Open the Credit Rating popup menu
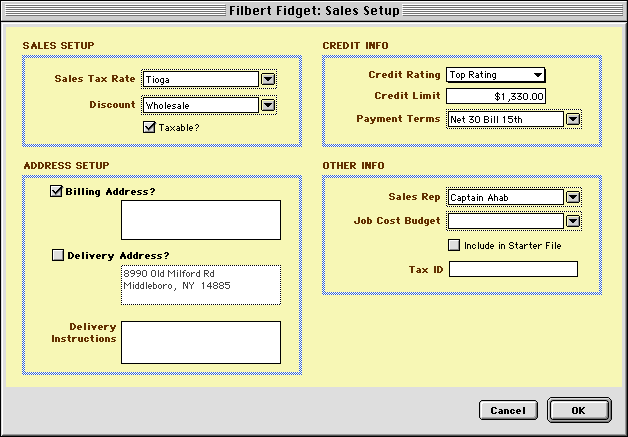 (x=495, y=74)
